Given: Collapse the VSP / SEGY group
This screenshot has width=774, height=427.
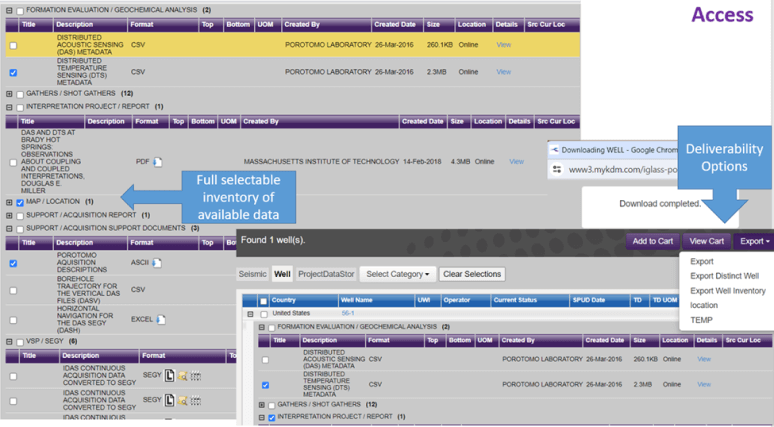Looking at the screenshot, I should pyautogui.click(x=9, y=341).
